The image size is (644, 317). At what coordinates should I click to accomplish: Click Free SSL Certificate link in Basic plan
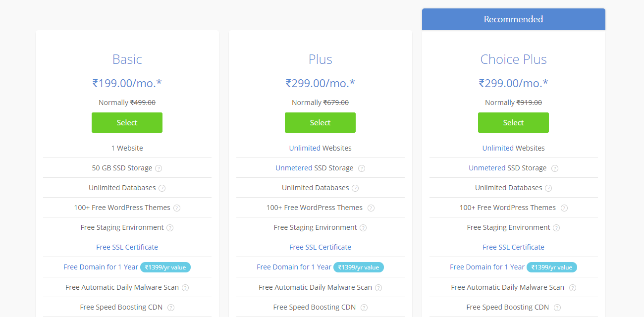(x=127, y=247)
